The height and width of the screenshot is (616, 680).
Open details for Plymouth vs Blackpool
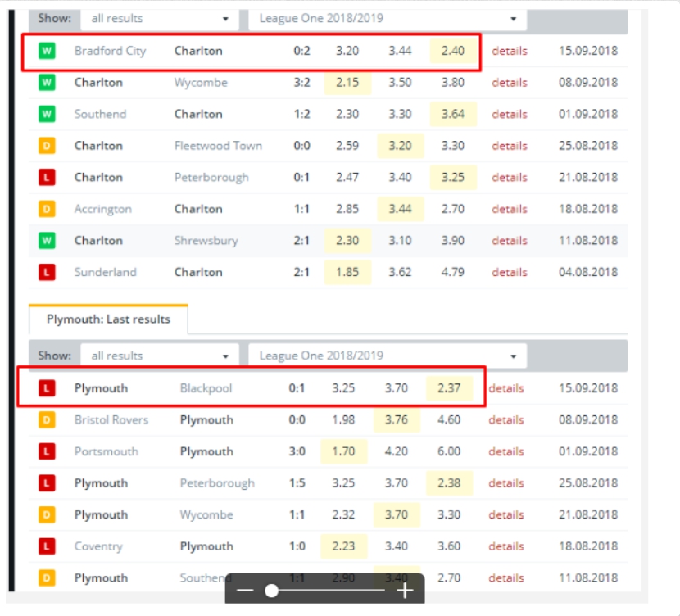[x=506, y=388]
